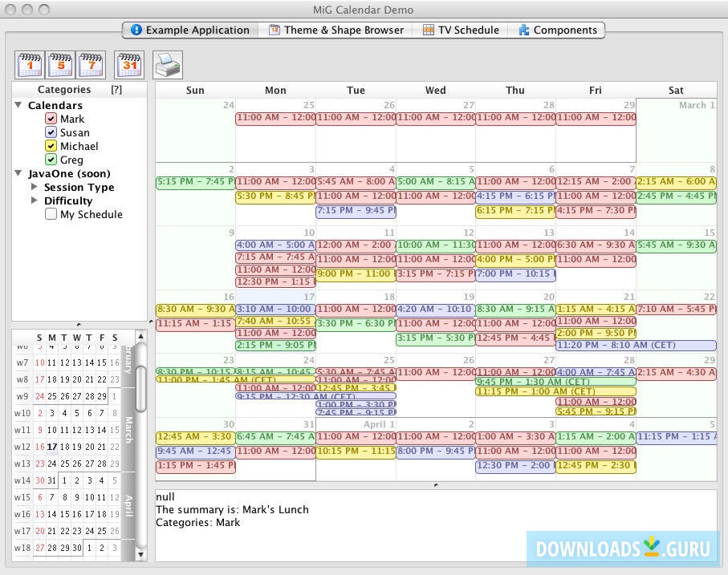
Task: Click the info icon on Example Application tab
Action: (136, 30)
